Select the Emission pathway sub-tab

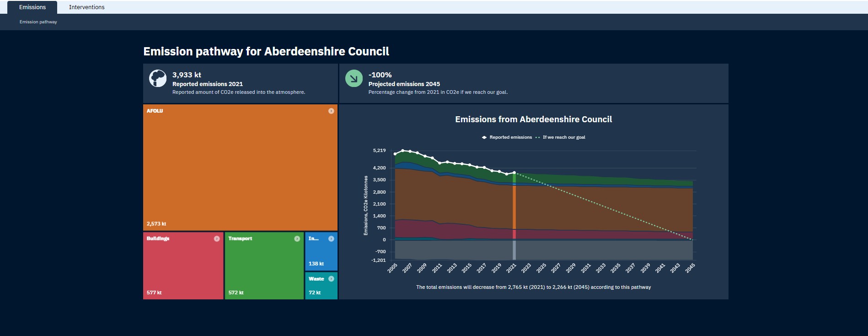[38, 22]
